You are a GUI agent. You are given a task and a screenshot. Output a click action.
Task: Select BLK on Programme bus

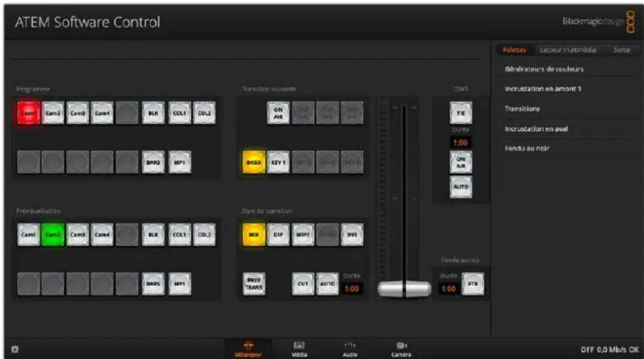[x=153, y=112]
